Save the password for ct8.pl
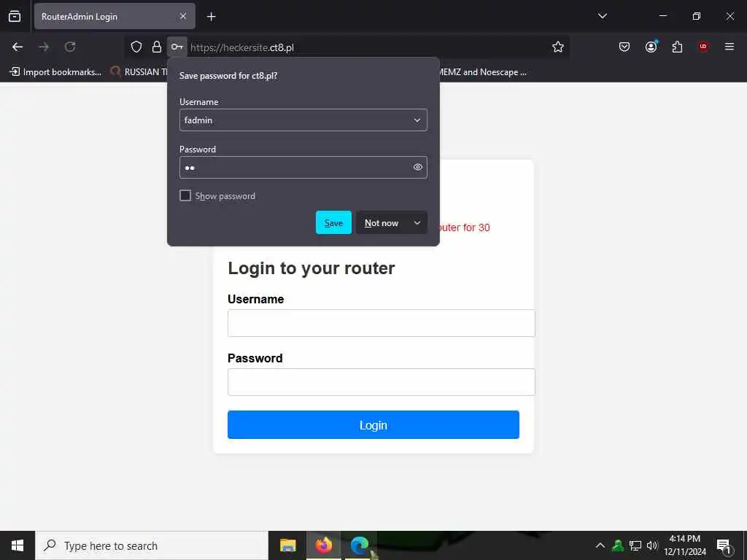Viewport: 747px width, 560px height. (x=333, y=222)
